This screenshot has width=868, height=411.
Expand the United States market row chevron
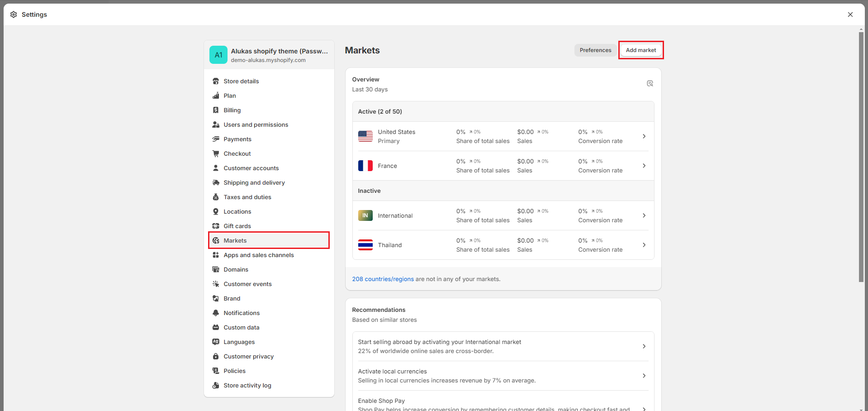644,136
